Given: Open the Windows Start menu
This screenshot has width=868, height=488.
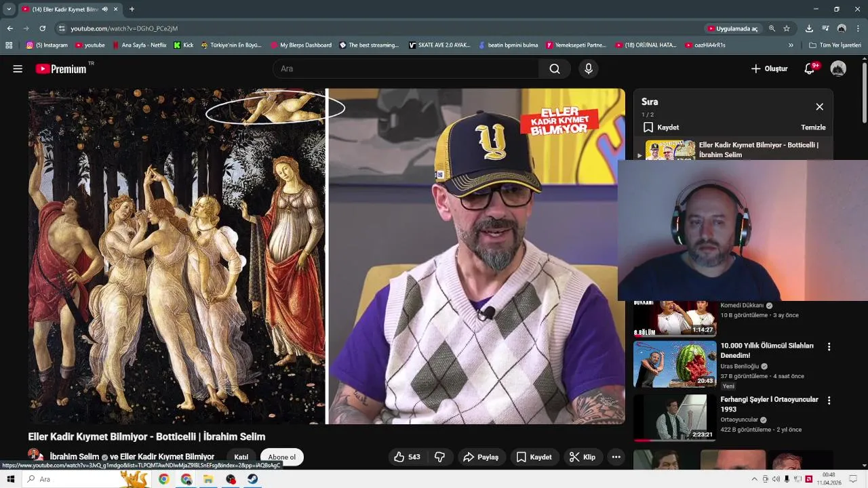Looking at the screenshot, I should [x=10, y=479].
